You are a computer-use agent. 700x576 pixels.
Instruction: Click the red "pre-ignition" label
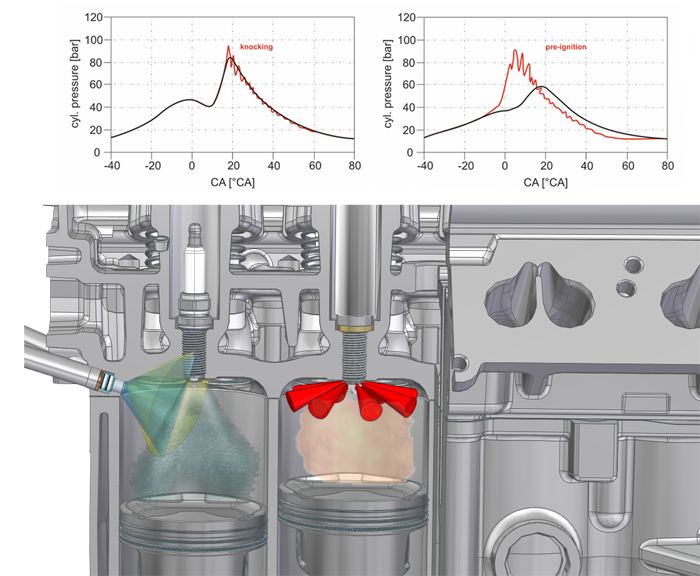[566, 47]
